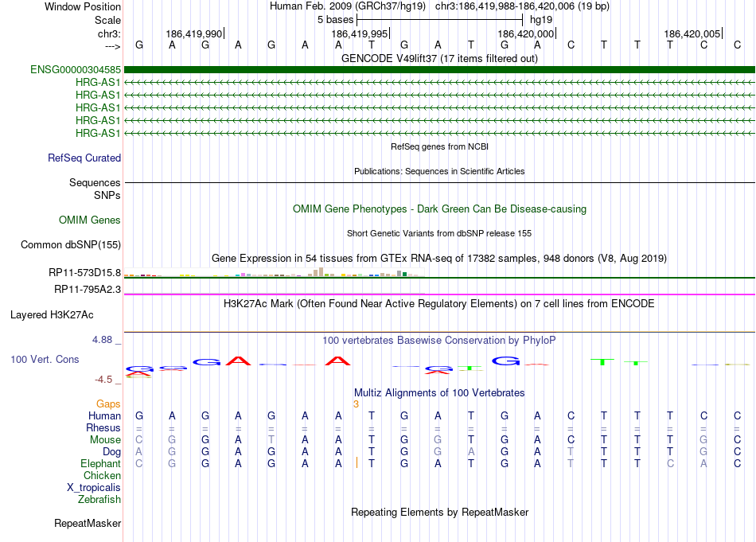The image size is (756, 542).
Task: Click the hg19 label beside the scale
Action: [x=541, y=20]
